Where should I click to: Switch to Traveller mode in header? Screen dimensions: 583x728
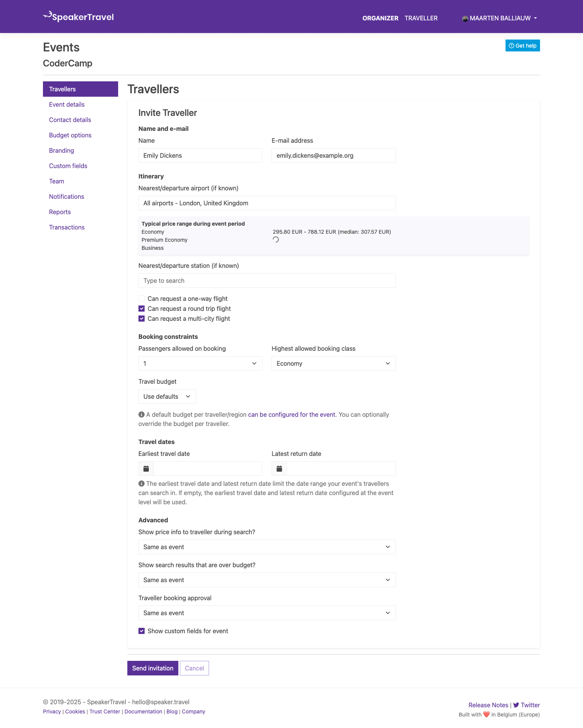[421, 18]
